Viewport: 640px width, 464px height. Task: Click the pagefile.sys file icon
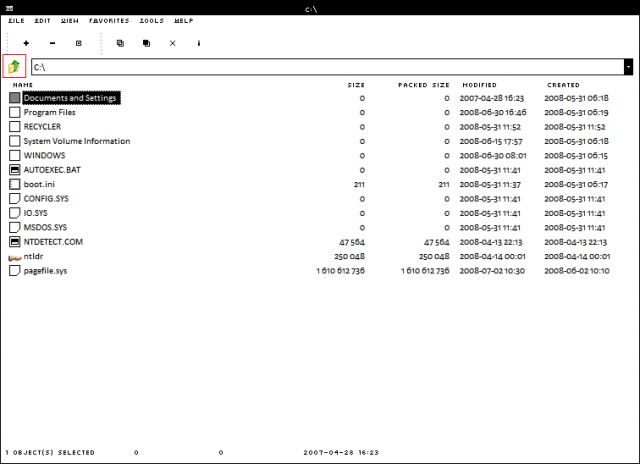[15, 271]
